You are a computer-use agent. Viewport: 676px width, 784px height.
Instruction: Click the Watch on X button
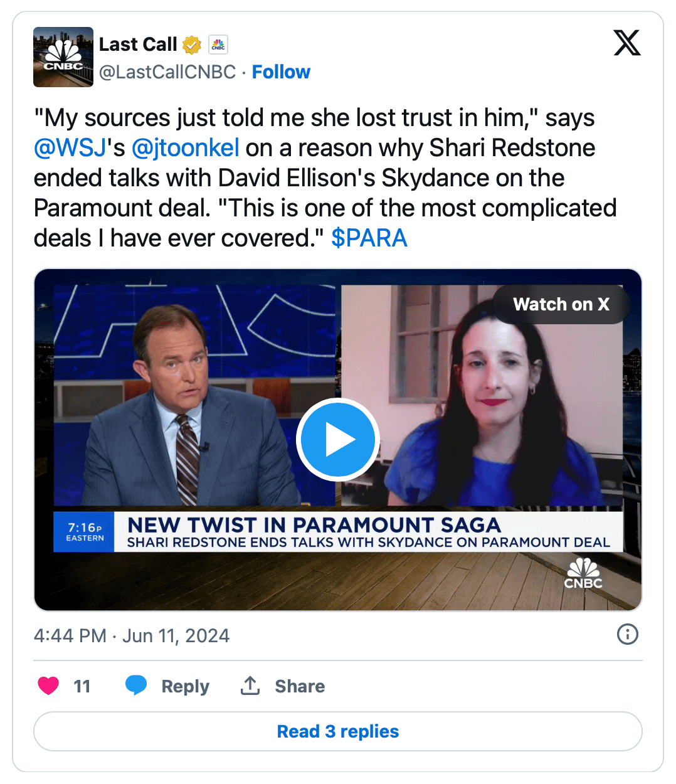tap(561, 304)
